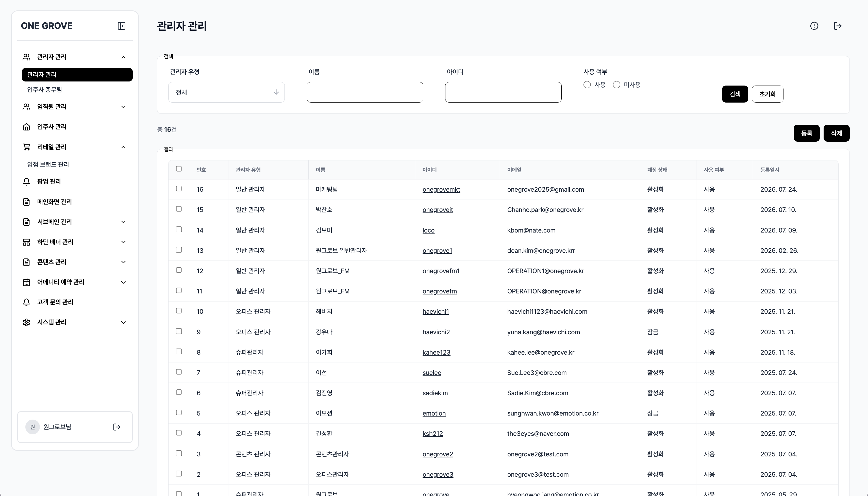
Task: Collapse the sidebar panel icon
Action: [x=121, y=26]
